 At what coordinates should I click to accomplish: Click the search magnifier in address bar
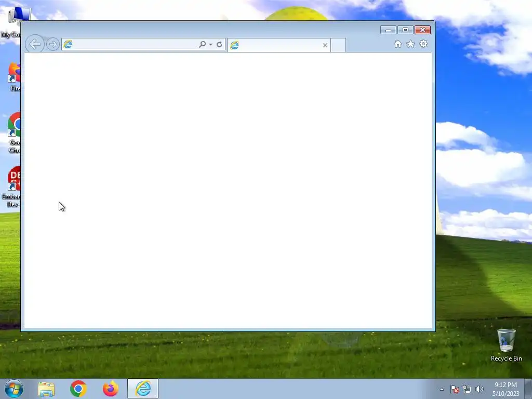(x=202, y=44)
